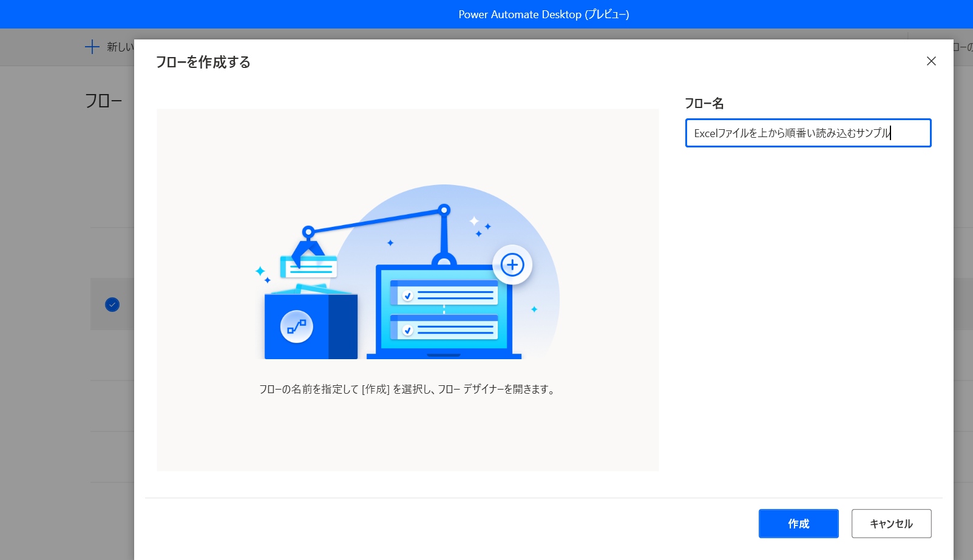Toggle the blue checkmark on the selected flow row
Screen dimensions: 973x560
112,305
